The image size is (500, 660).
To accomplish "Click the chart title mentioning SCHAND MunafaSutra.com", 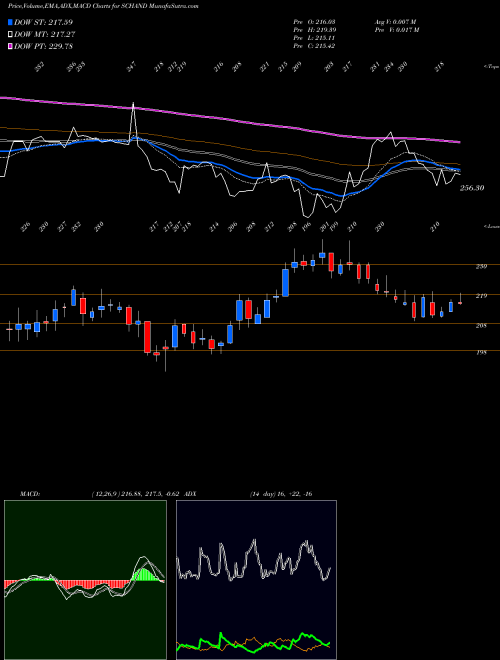I will point(103,6).
